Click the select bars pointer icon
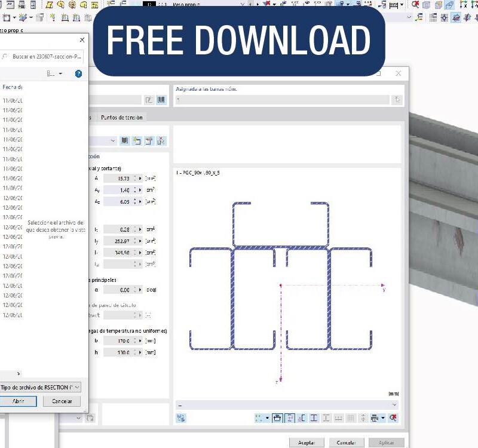Image resolution: width=478 pixels, height=448 pixels. coord(397,100)
